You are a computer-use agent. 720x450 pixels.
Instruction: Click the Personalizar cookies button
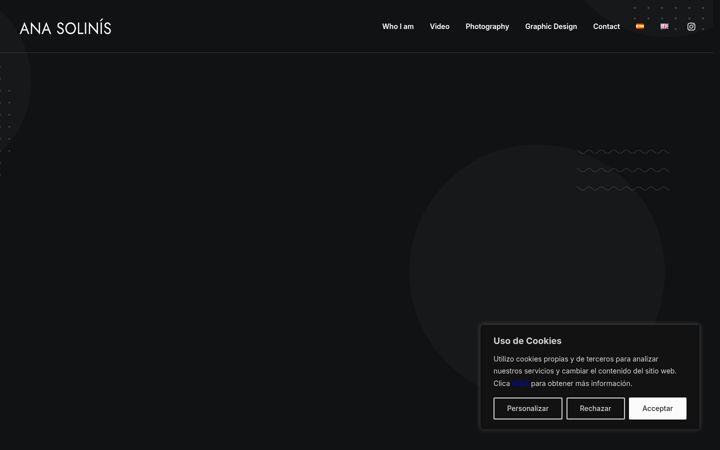click(528, 408)
